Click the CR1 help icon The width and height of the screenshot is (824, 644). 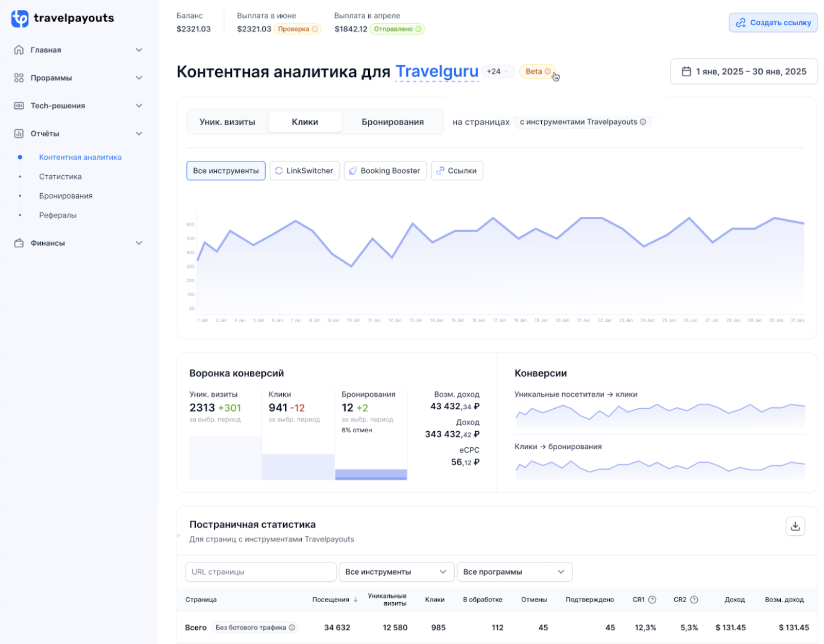652,600
